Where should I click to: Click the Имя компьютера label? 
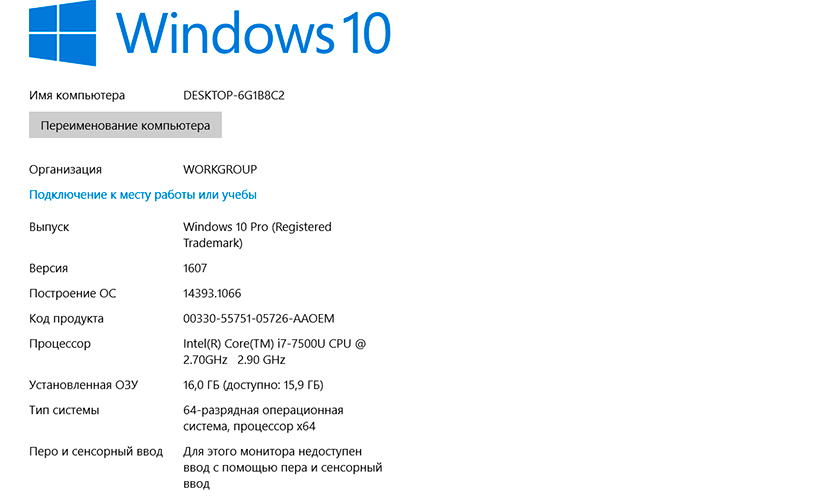pos(77,96)
